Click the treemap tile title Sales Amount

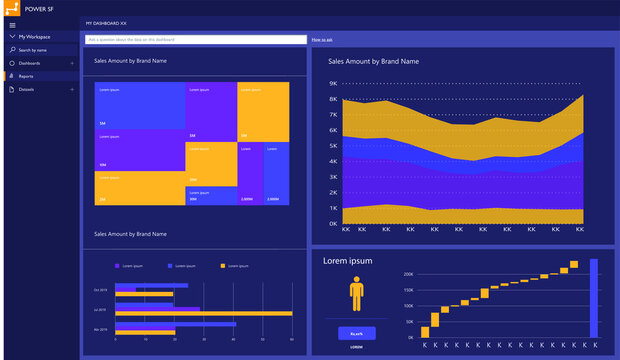(130, 61)
